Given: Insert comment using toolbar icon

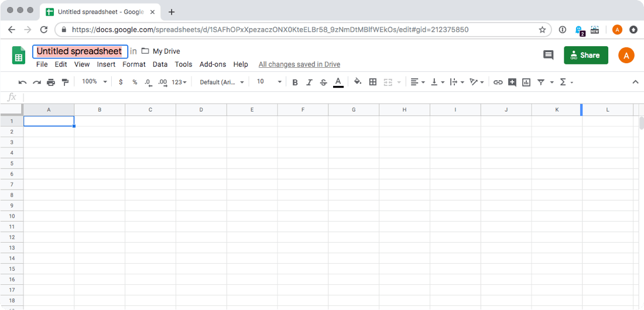Looking at the screenshot, I should [x=512, y=82].
